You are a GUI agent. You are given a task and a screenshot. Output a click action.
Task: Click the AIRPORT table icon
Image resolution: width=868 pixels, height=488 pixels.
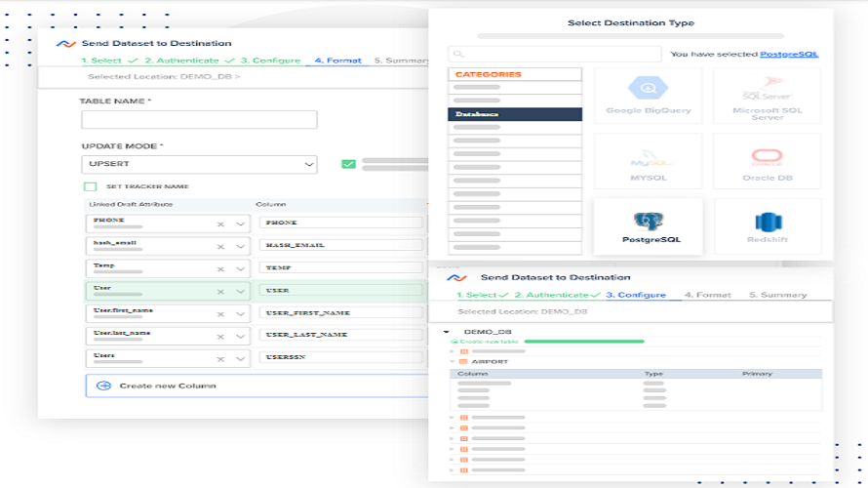464,362
